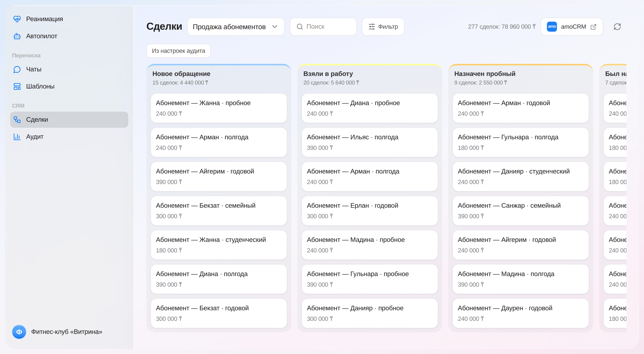Click the Аудит bar chart icon
Image resolution: width=644 pixels, height=354 pixels.
point(17,137)
